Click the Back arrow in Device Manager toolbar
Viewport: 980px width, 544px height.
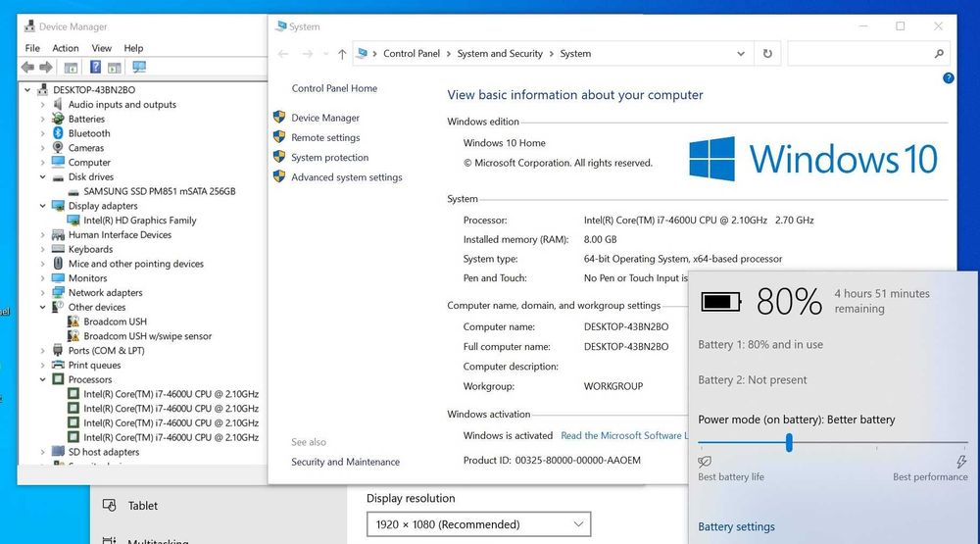click(x=27, y=67)
